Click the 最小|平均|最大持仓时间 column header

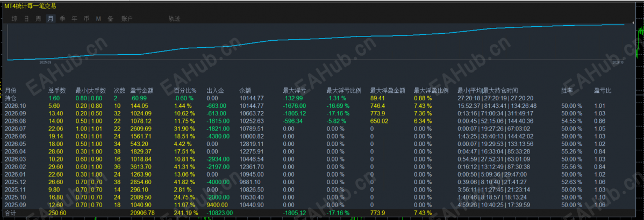[x=488, y=91]
